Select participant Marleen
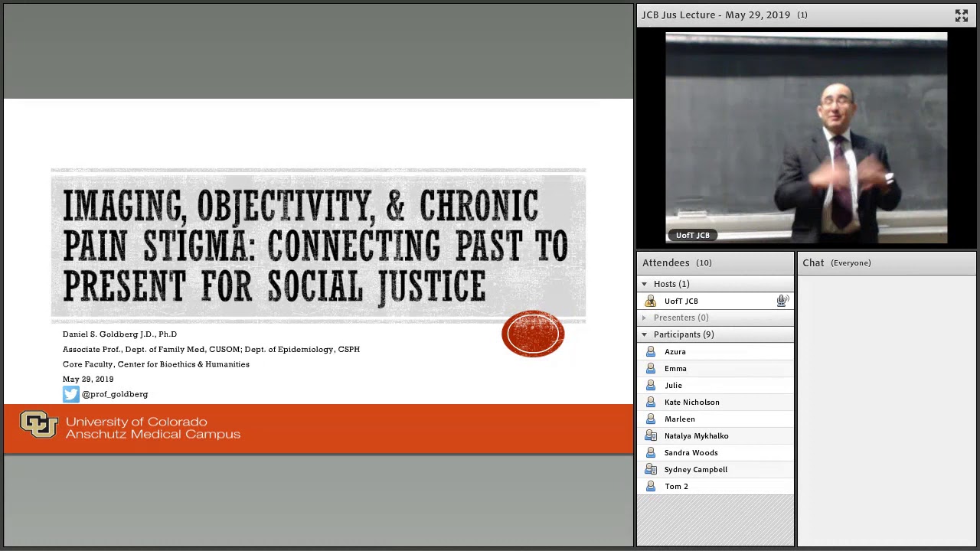980x551 pixels. (715, 419)
